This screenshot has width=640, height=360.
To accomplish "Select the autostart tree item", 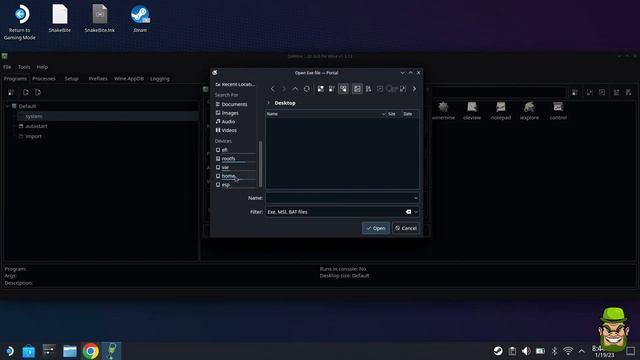I will pyautogui.click(x=36, y=126).
